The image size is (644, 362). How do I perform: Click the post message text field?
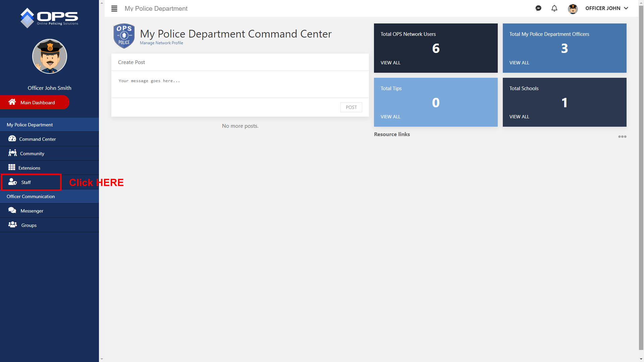pos(240,84)
